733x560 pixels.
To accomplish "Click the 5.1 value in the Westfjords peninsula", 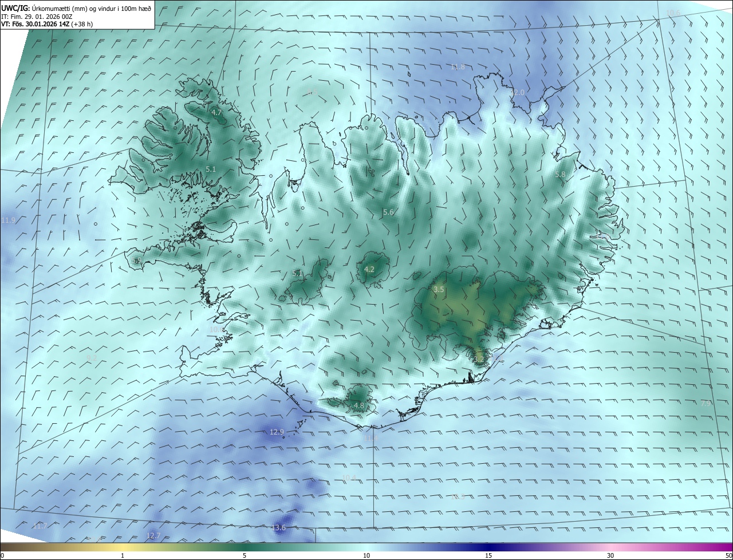I will 211,169.
